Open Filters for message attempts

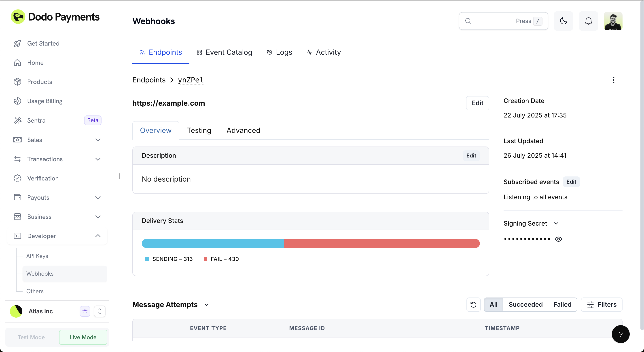pos(602,304)
